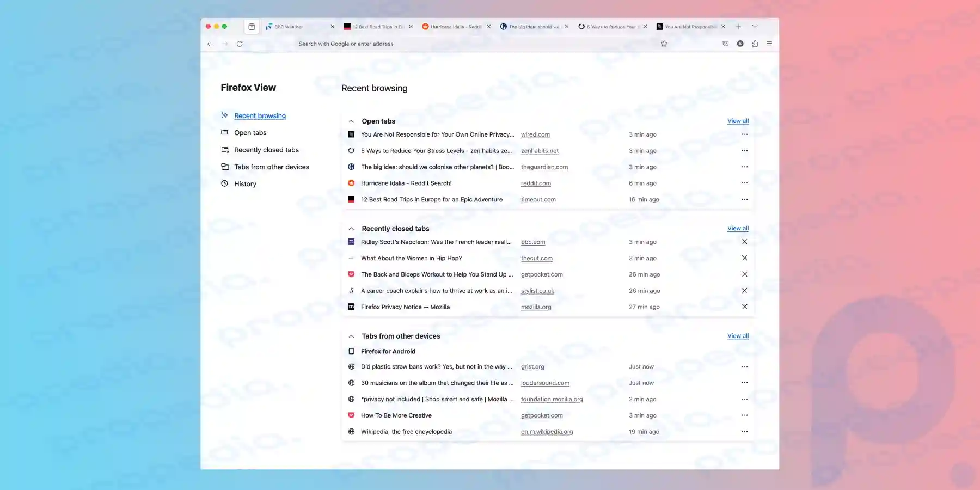Go back with the back arrow
The height and width of the screenshot is (490, 980).
[210, 44]
